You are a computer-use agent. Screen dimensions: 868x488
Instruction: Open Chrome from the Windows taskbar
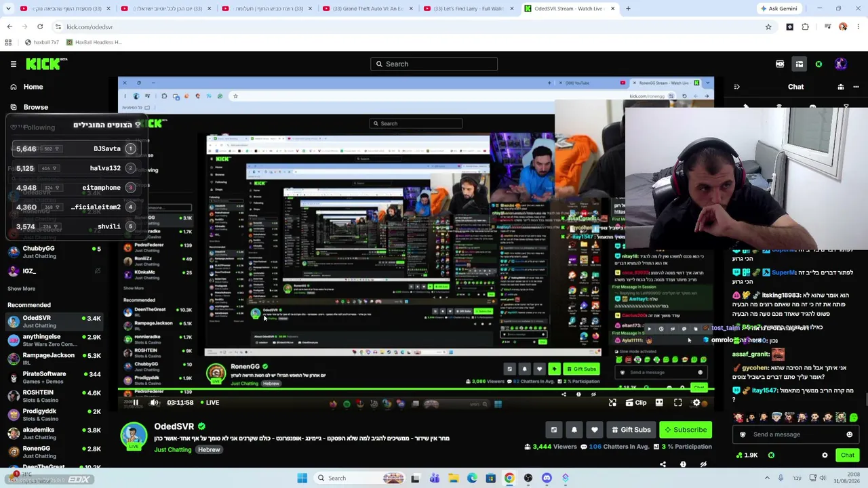point(509,479)
